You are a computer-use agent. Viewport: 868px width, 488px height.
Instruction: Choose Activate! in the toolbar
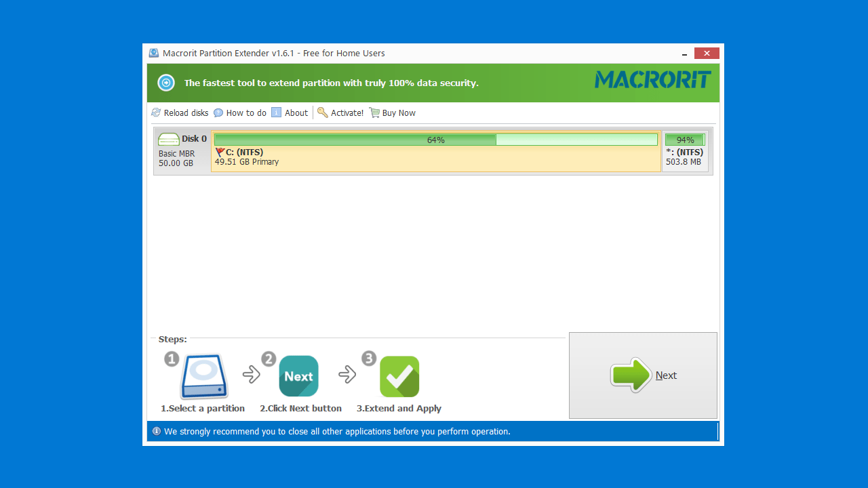click(347, 113)
